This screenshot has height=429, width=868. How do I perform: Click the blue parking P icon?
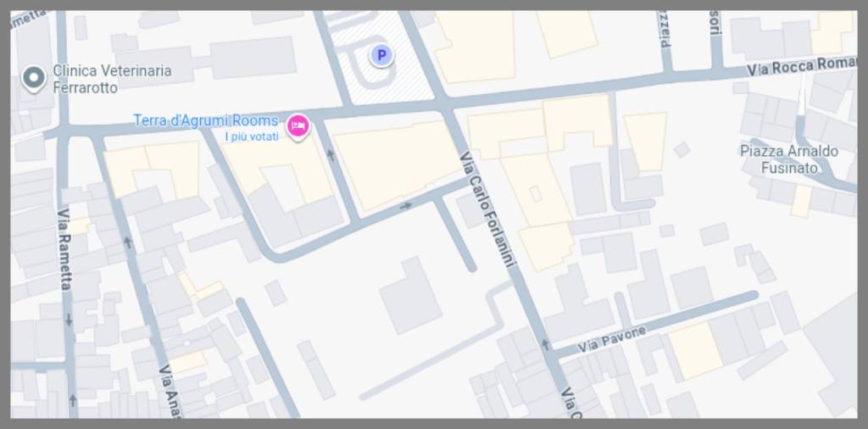click(x=381, y=56)
